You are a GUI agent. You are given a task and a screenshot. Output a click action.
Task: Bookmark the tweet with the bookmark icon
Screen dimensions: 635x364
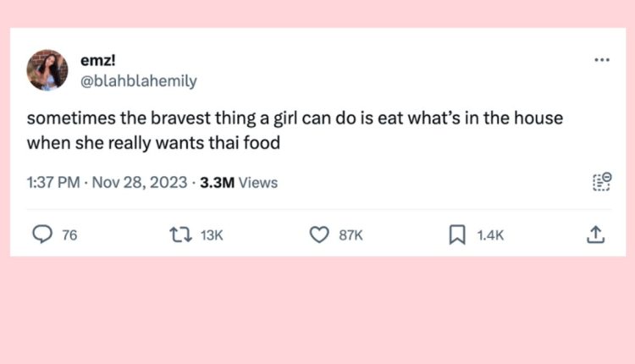pyautogui.click(x=457, y=235)
